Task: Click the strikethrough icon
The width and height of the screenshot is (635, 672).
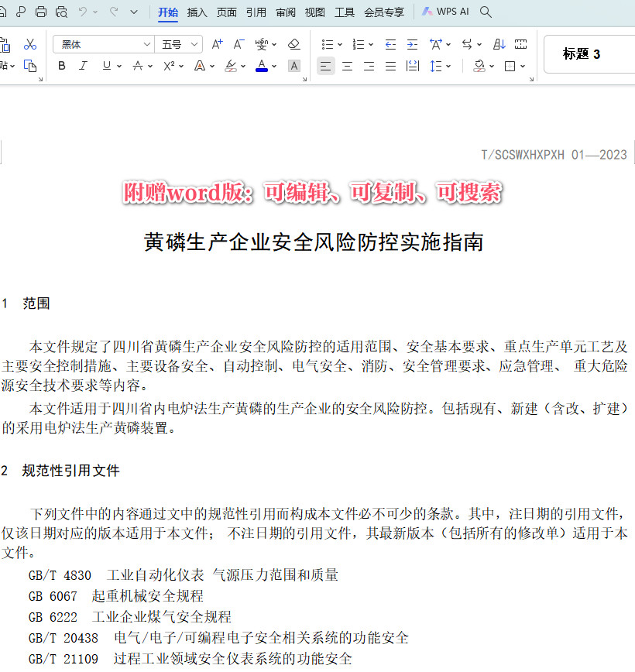Action: point(137,67)
